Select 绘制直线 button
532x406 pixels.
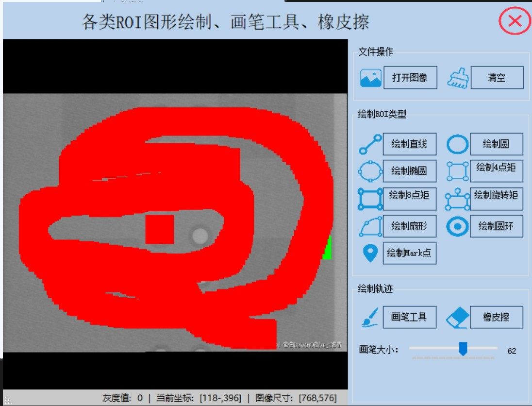click(410, 144)
